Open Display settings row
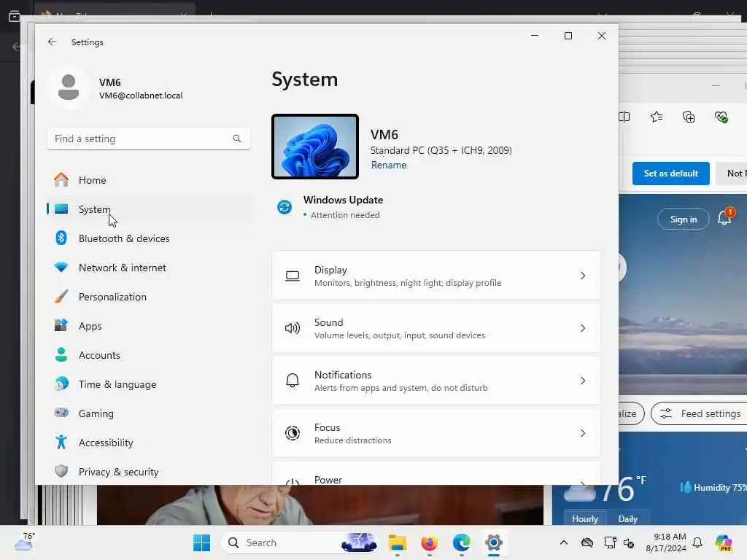Viewport: 747px width, 560px height. tap(436, 276)
